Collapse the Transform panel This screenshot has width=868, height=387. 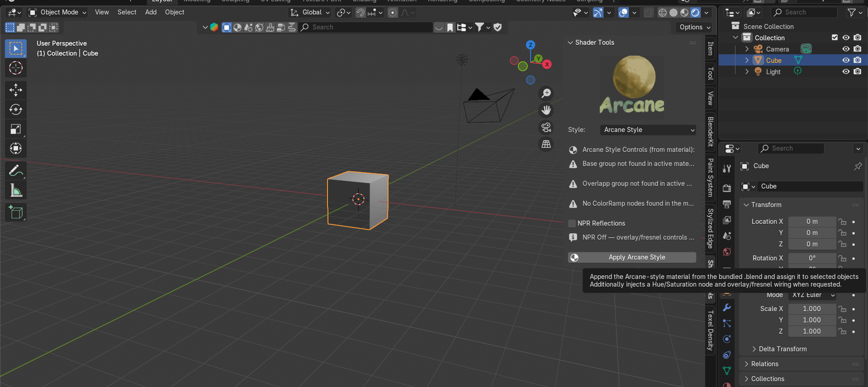(746, 205)
